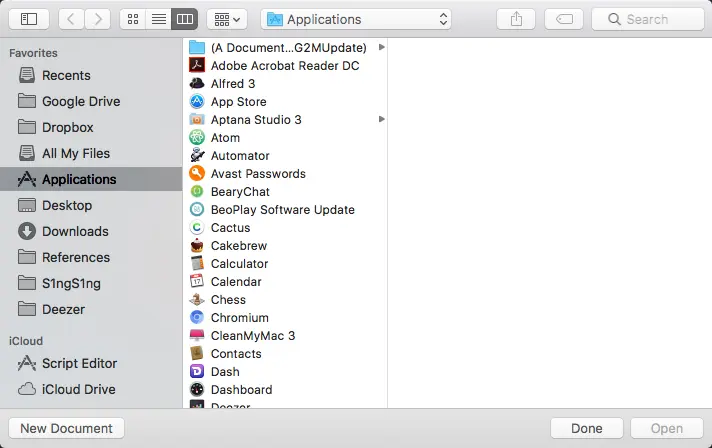Viewport: 712px width, 448px height.
Task: Select the 'Atom' file name
Action: point(225,138)
